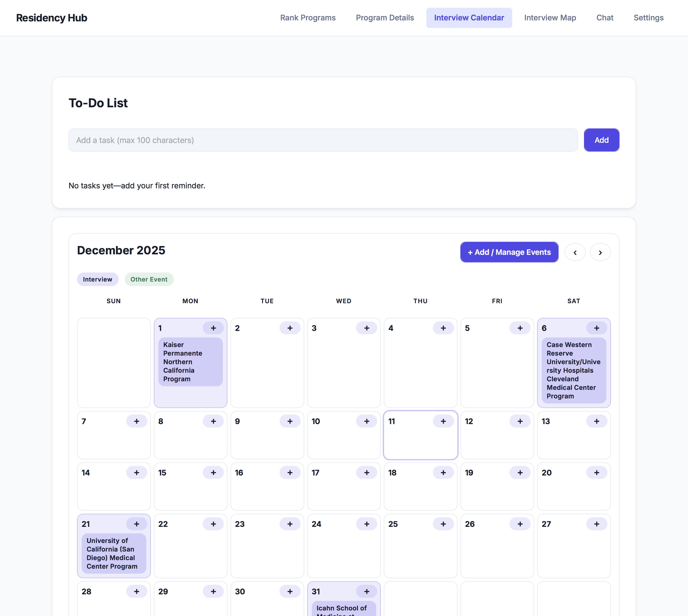This screenshot has height=616, width=688.
Task: Open the Kaiser Permanente interview event
Action: click(x=190, y=362)
